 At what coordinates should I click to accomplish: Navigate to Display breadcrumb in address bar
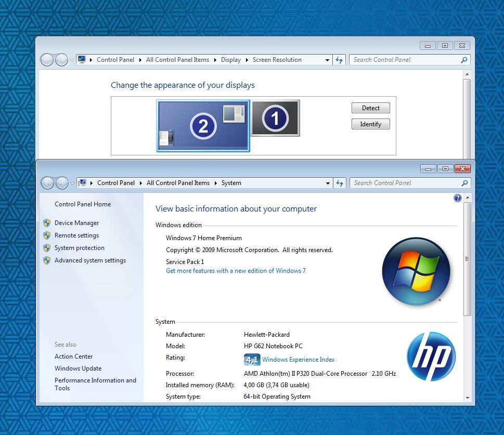coord(230,60)
